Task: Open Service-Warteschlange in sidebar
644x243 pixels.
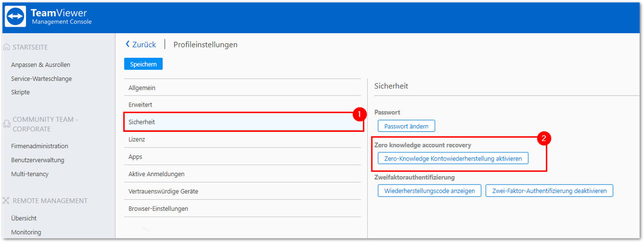Action: pyautogui.click(x=41, y=78)
